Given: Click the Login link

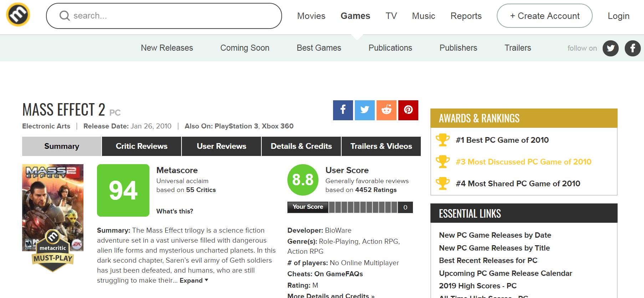Looking at the screenshot, I should click(x=619, y=16).
